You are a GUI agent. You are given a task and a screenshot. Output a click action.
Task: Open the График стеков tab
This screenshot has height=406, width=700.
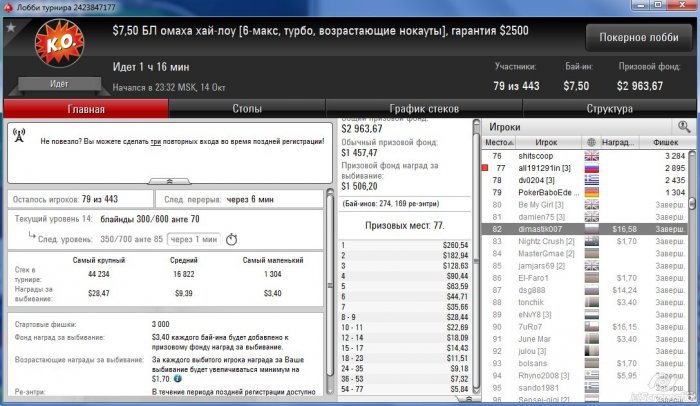coord(424,109)
